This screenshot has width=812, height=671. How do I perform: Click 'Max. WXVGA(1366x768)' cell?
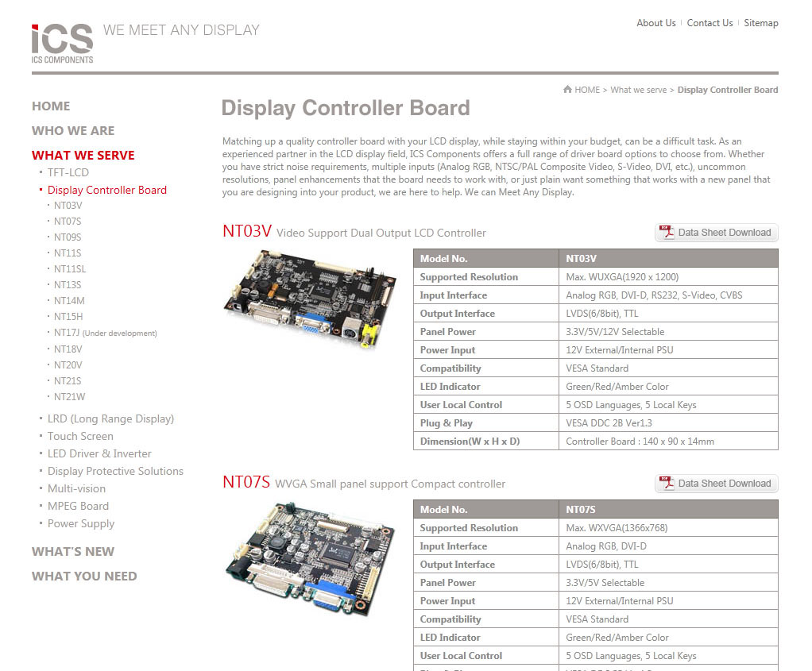tap(668, 528)
